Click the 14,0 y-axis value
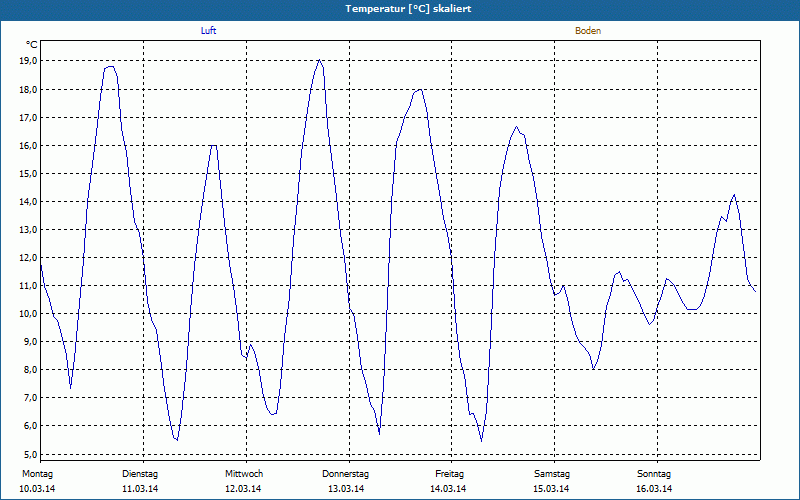The width and height of the screenshot is (800, 500). pyautogui.click(x=29, y=202)
